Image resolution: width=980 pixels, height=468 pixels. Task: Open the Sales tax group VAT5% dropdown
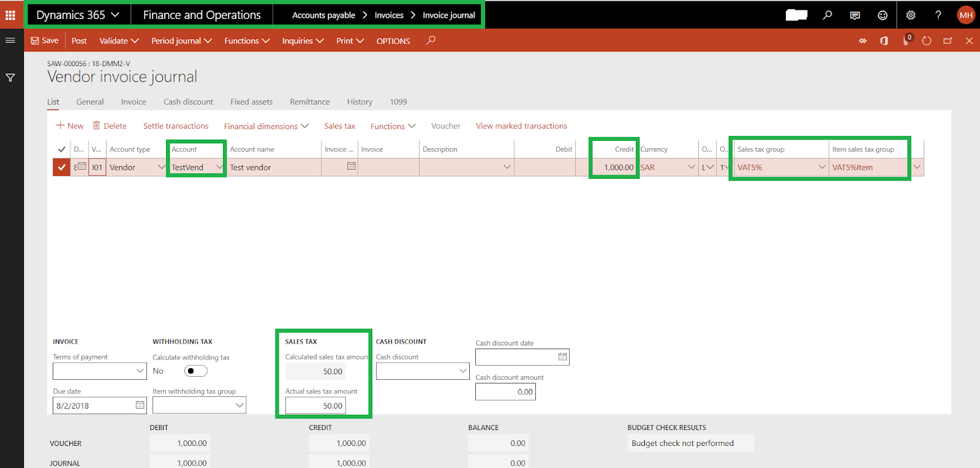pyautogui.click(x=822, y=167)
